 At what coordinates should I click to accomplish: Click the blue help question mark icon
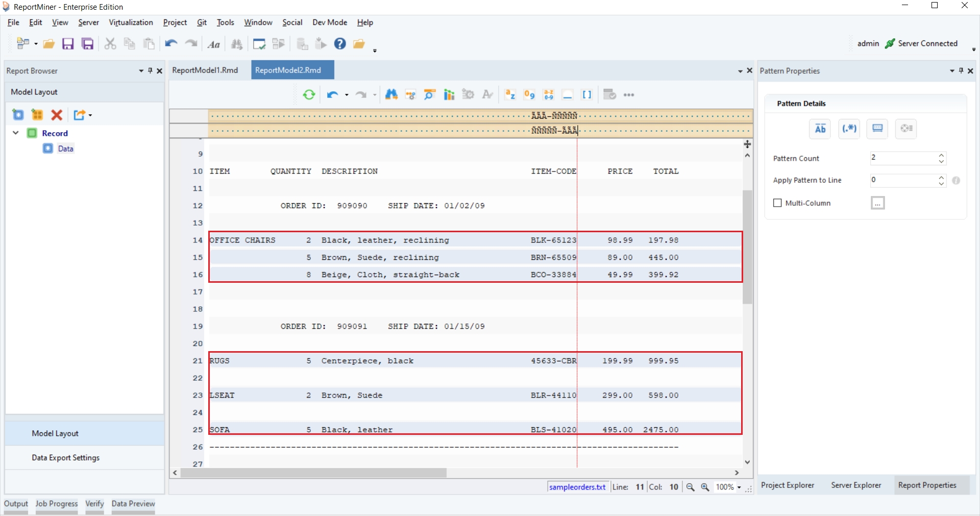tap(340, 44)
